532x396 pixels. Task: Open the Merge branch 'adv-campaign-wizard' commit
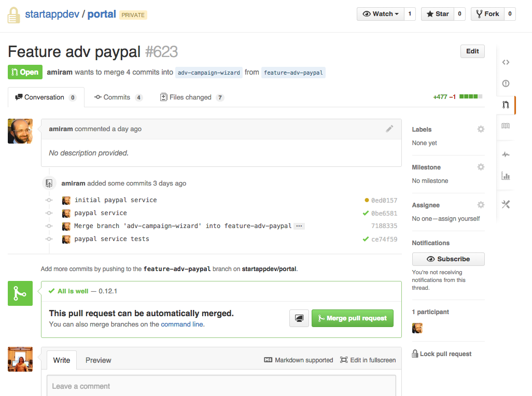(183, 226)
